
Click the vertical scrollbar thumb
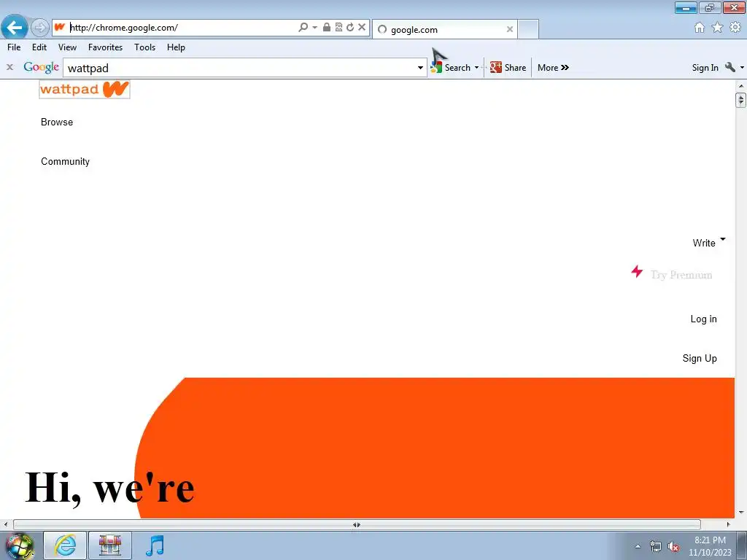pyautogui.click(x=741, y=101)
